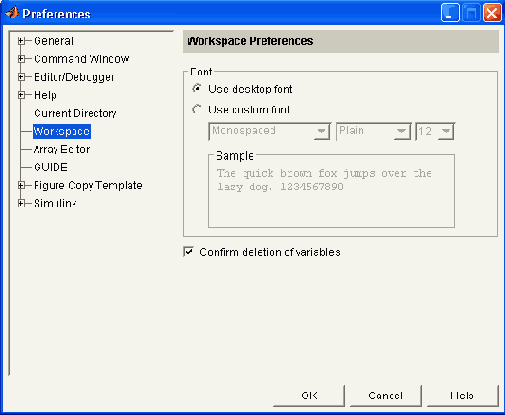Click the OK button

[x=309, y=396]
